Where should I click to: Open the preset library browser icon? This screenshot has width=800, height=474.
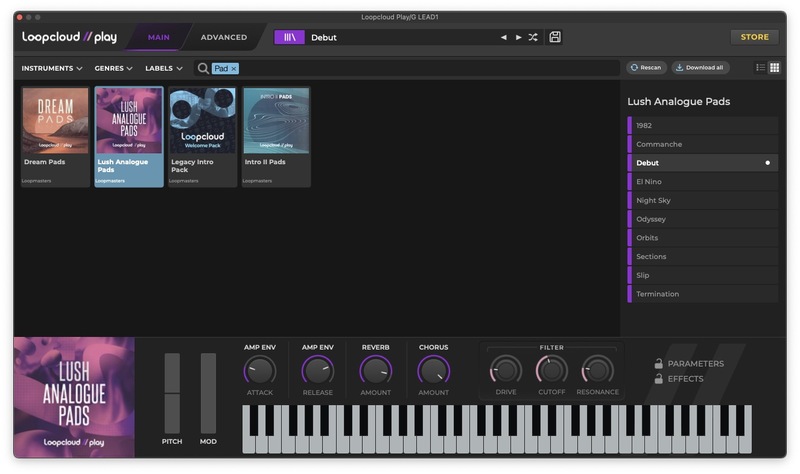tap(289, 37)
